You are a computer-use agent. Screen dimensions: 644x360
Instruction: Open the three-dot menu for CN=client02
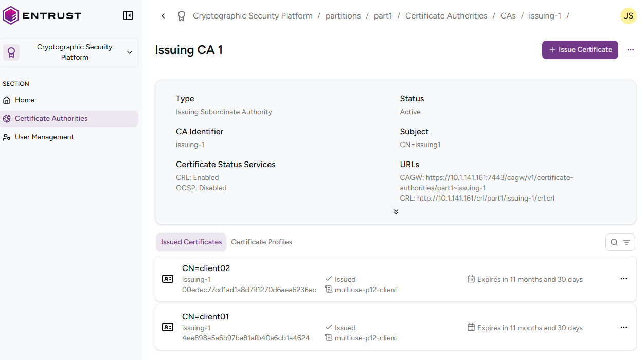pos(623,279)
